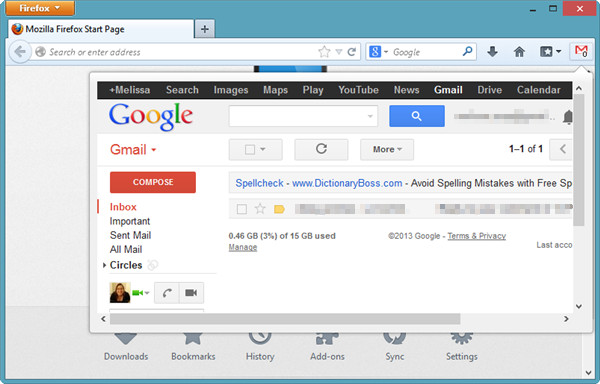Click the COMPOSE button
The height and width of the screenshot is (384, 600).
pyautogui.click(x=153, y=182)
